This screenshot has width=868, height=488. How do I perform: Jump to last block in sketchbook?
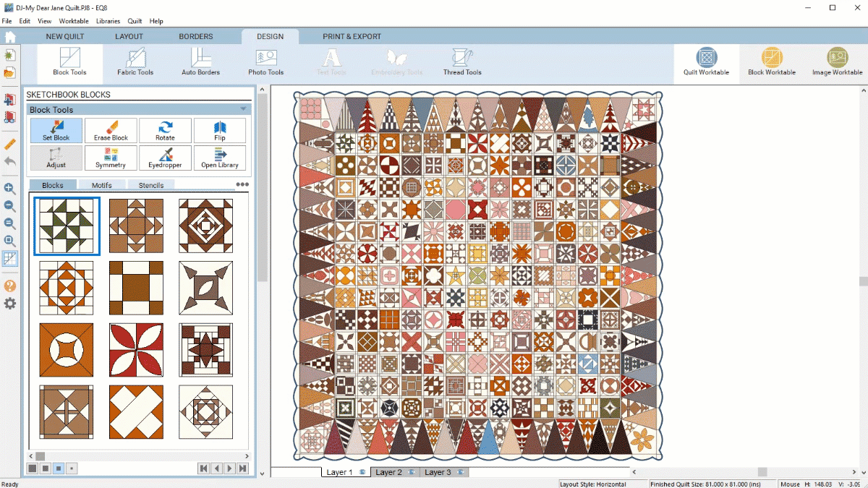point(242,468)
